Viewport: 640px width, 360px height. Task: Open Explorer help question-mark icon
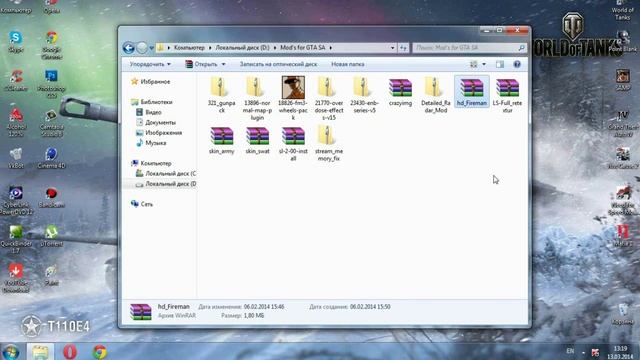[x=517, y=64]
